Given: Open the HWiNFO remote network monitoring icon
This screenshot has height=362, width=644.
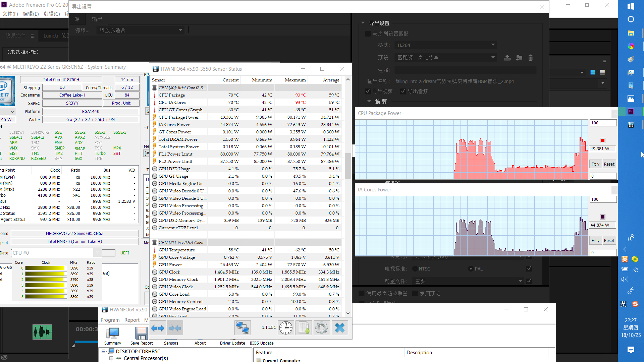Looking at the screenshot, I should [x=243, y=328].
